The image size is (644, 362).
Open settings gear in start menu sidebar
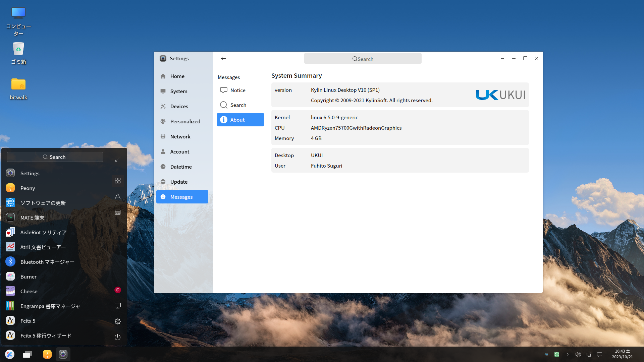[x=118, y=321]
